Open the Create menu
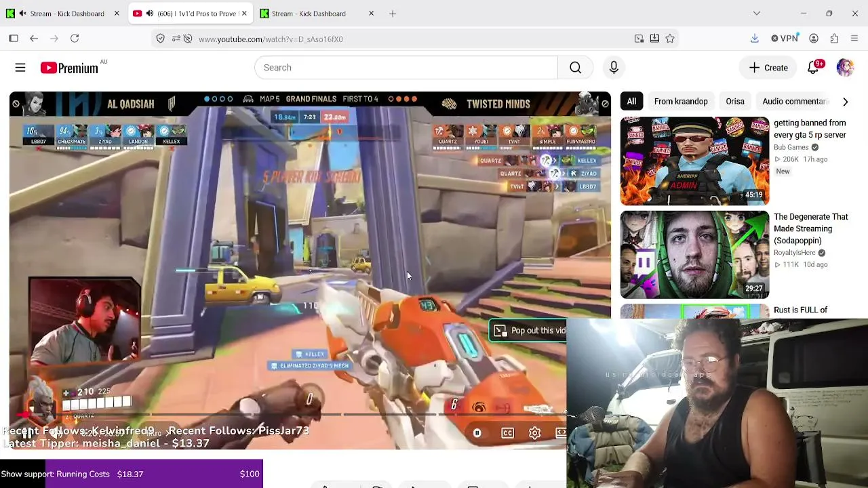The image size is (868, 488). point(768,68)
